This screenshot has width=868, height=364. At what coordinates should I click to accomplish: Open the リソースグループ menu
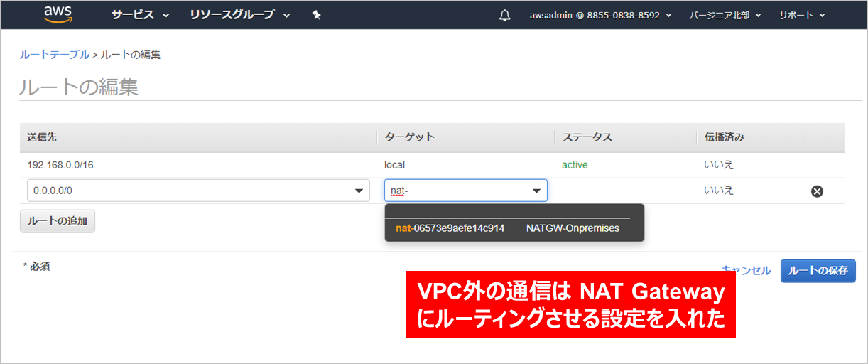[x=239, y=15]
